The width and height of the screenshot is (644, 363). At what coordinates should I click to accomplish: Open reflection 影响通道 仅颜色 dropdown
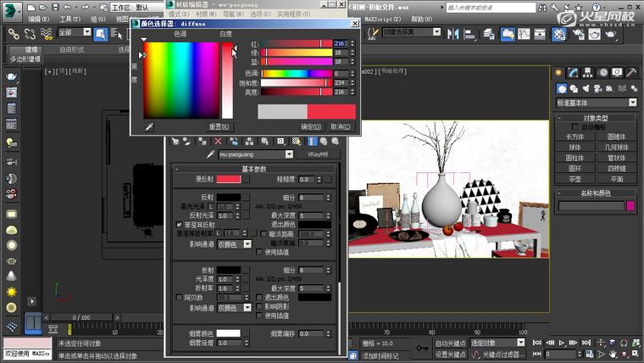click(247, 243)
